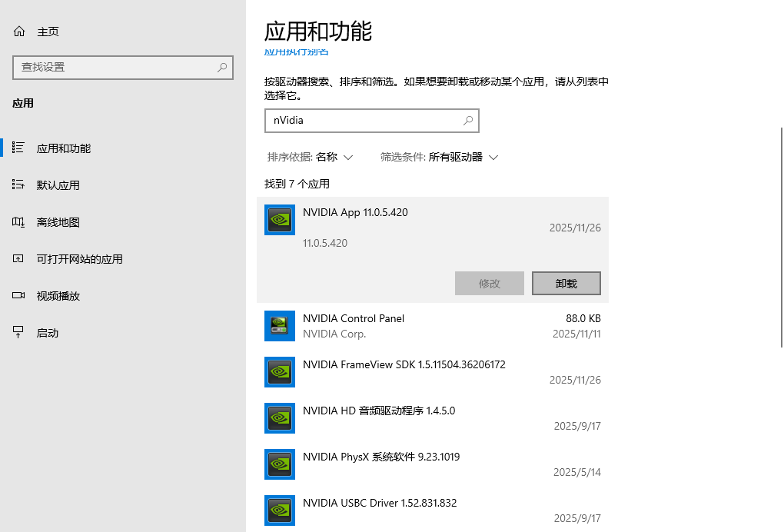
Task: Switch to 启动 settings page
Action: click(x=48, y=333)
